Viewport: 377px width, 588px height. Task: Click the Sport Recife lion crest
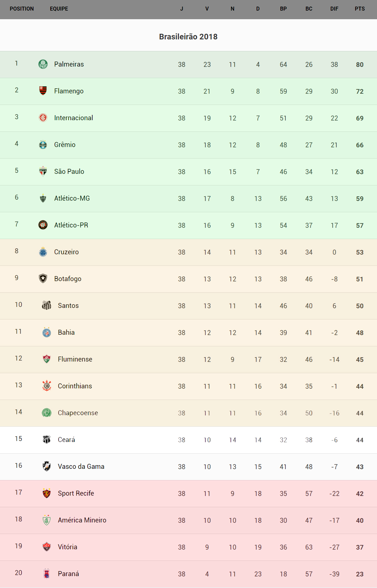tap(47, 493)
